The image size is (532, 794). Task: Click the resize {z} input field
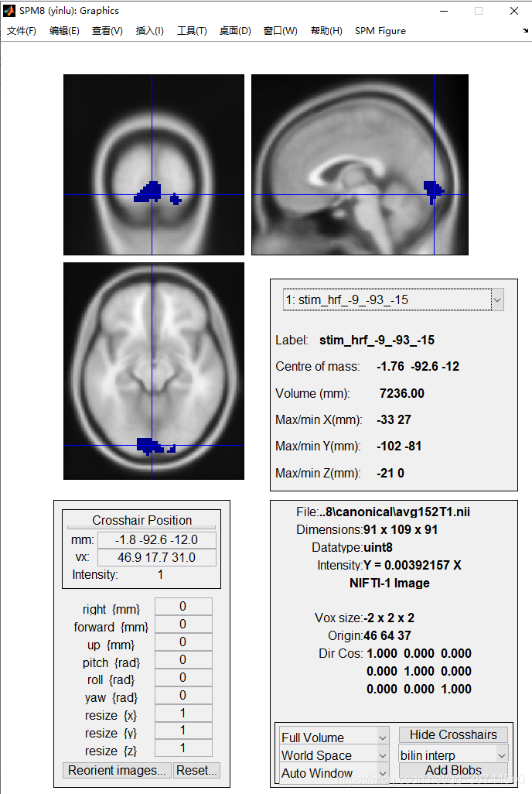tap(183, 748)
